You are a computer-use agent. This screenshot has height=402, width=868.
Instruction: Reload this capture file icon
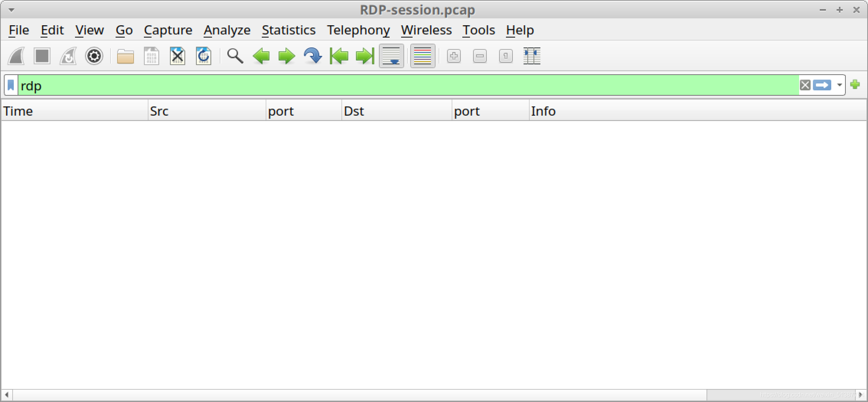pyautogui.click(x=204, y=56)
